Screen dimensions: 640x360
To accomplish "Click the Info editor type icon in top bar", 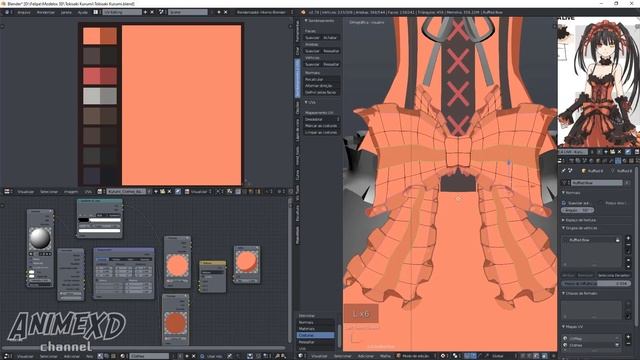I will pos(7,12).
